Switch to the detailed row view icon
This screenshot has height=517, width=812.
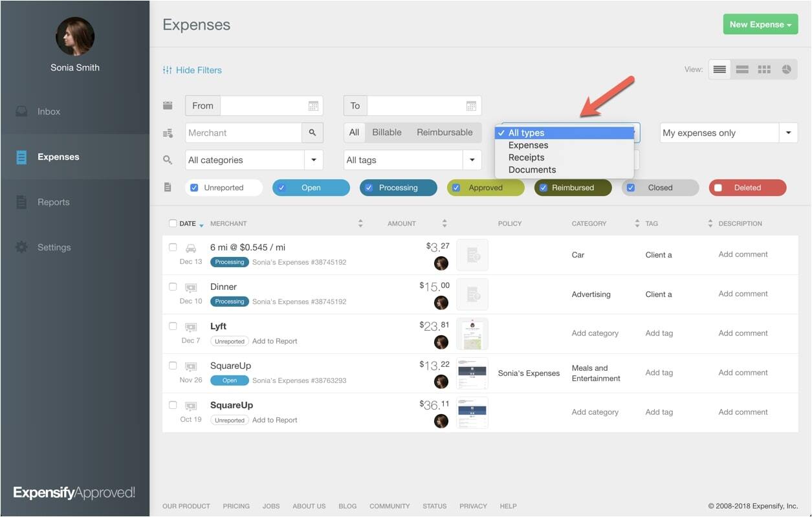741,69
